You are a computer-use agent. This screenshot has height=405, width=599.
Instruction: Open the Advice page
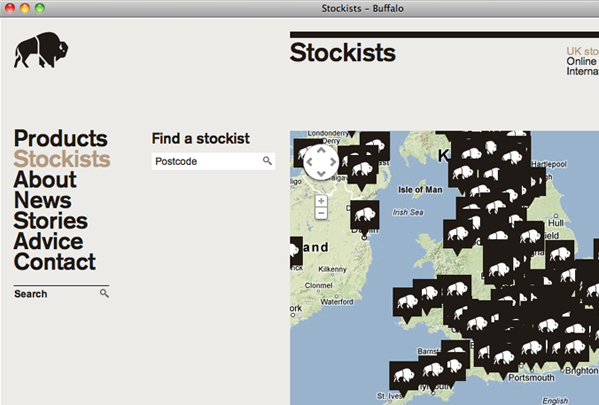tap(49, 241)
